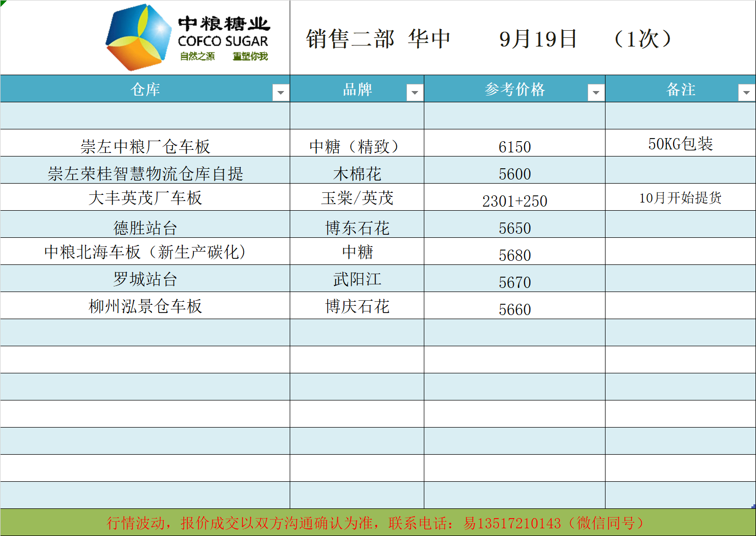
Task: Select the 武阳江 brand cell
Action: (357, 279)
